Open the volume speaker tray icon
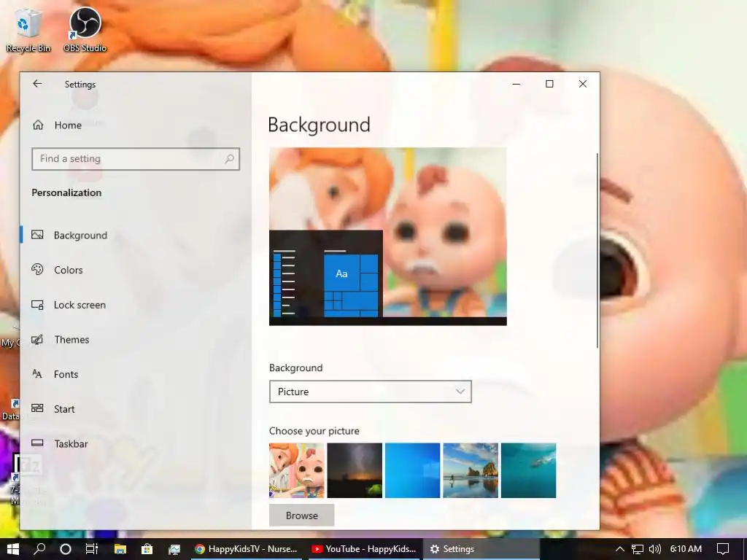The height and width of the screenshot is (560, 747). point(655,549)
